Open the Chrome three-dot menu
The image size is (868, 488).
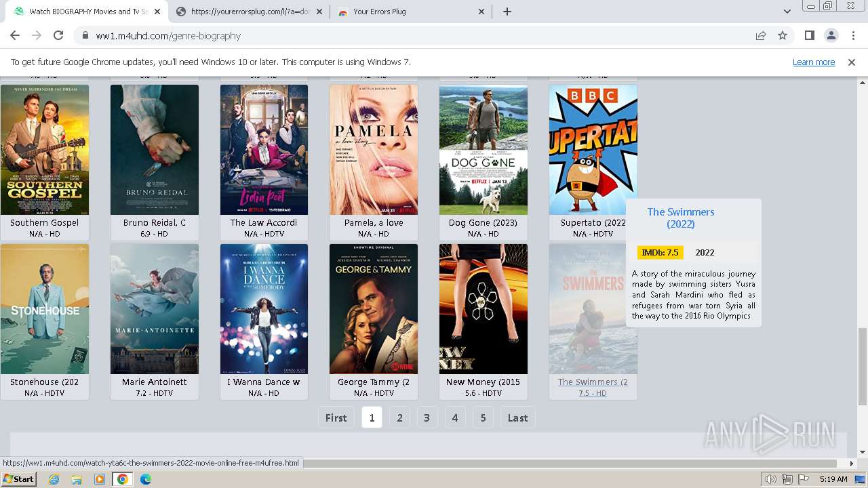point(853,35)
